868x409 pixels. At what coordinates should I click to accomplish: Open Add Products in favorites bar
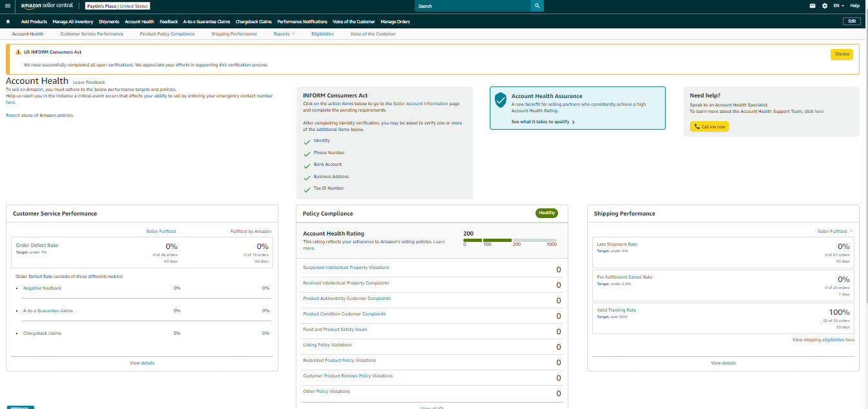(x=34, y=21)
